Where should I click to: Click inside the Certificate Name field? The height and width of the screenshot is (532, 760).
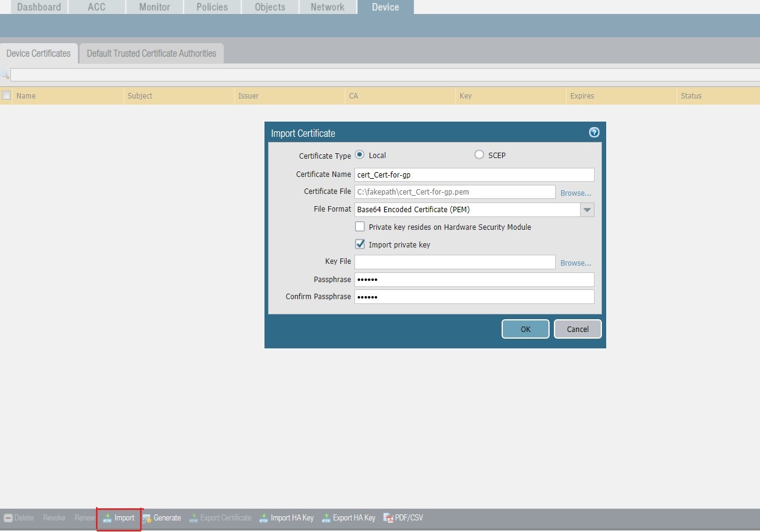click(x=474, y=174)
